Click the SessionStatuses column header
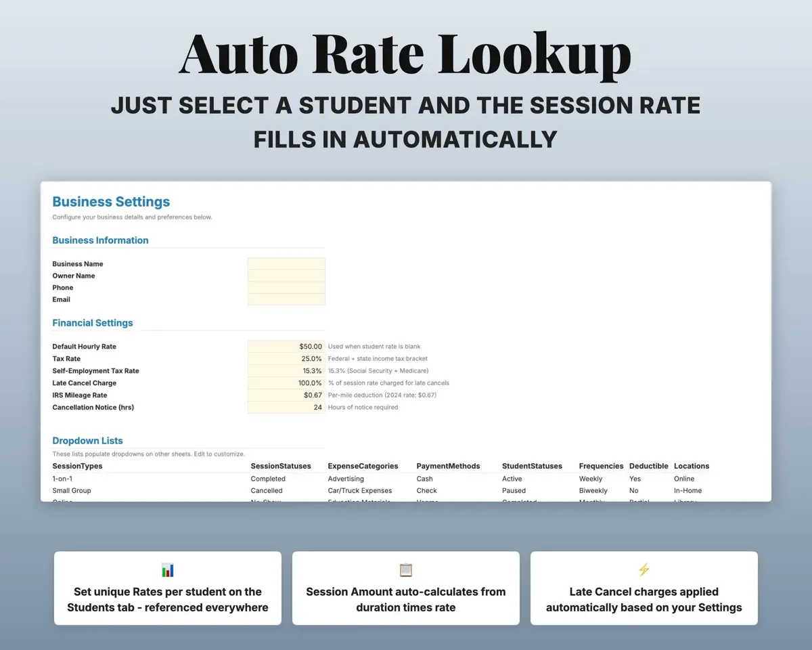This screenshot has width=812, height=650. (x=281, y=466)
